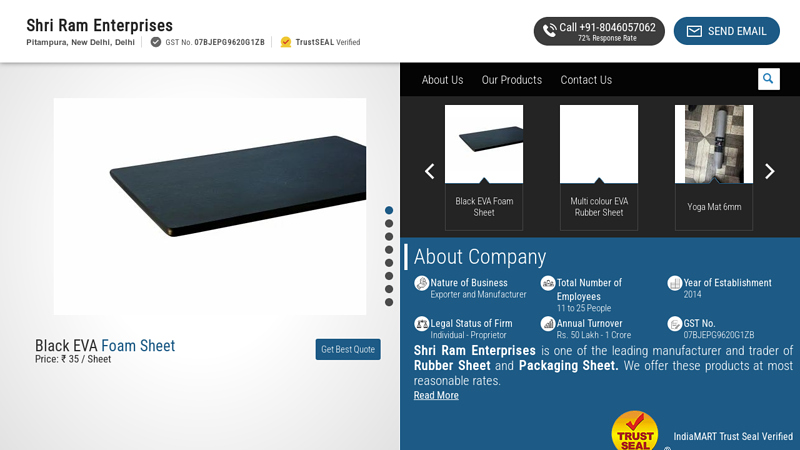Click the Rubber Sheet bold text
800x450 pixels.
click(452, 366)
